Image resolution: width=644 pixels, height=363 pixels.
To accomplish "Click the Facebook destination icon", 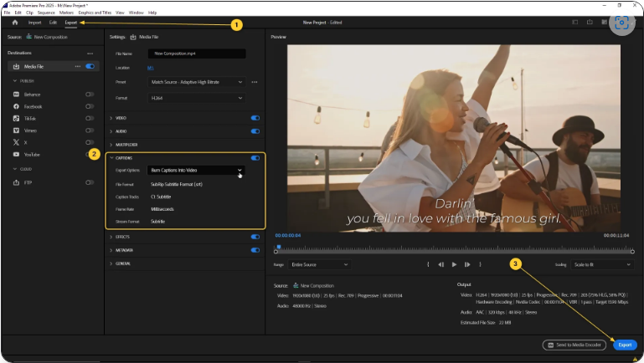I will coord(16,107).
